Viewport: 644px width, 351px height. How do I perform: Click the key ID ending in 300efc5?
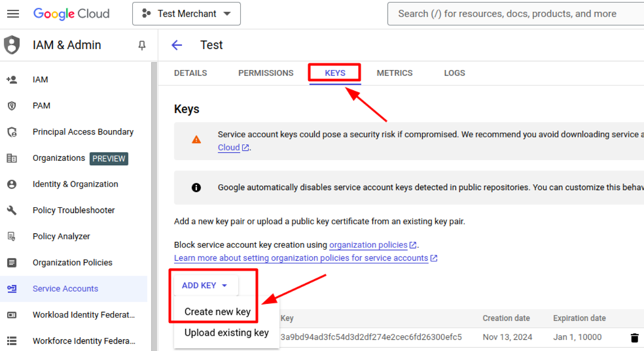(371, 337)
